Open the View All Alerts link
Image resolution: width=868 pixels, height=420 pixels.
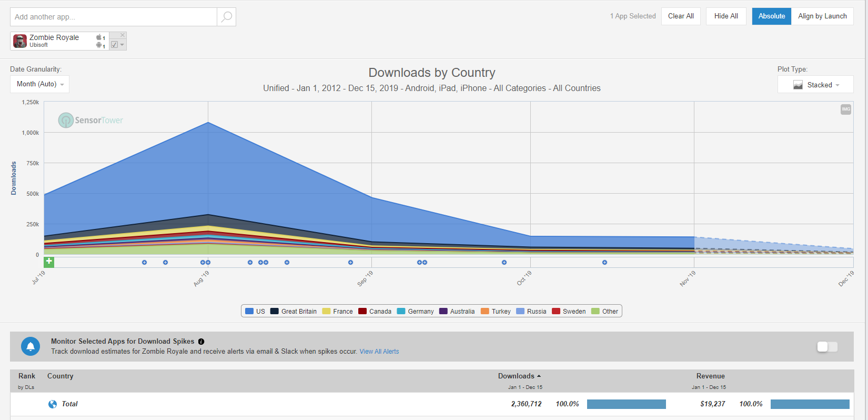[379, 352]
